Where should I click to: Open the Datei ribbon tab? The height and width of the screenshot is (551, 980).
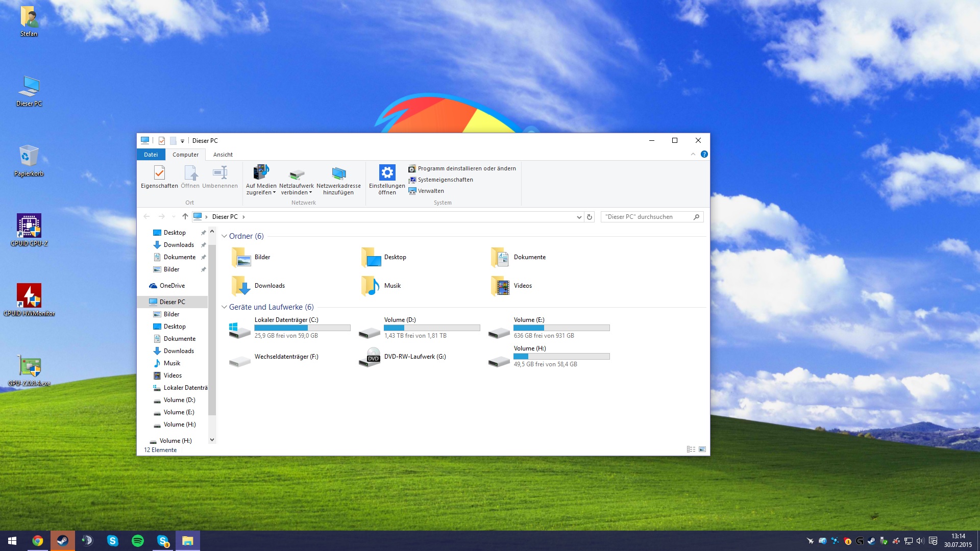click(151, 155)
